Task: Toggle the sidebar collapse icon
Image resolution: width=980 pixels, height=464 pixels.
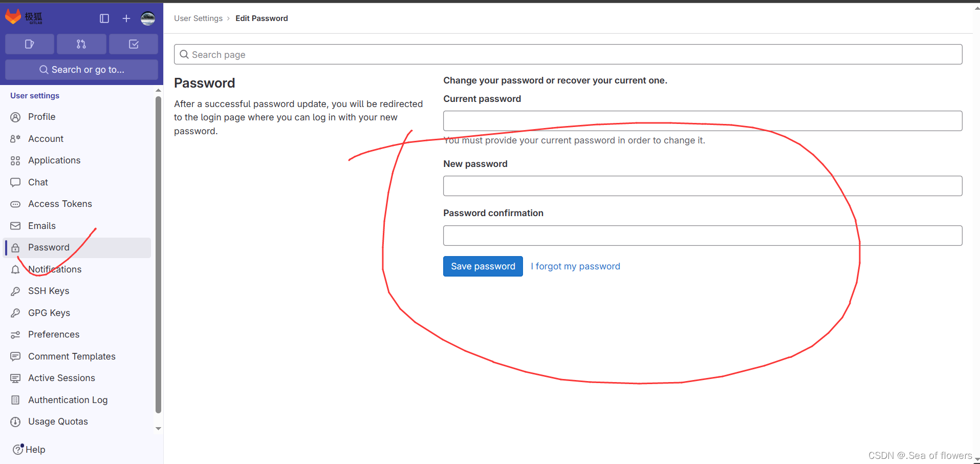Action: [x=104, y=18]
